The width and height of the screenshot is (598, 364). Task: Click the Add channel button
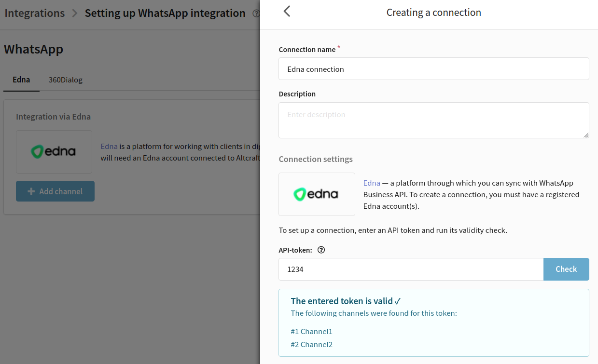[x=55, y=191]
